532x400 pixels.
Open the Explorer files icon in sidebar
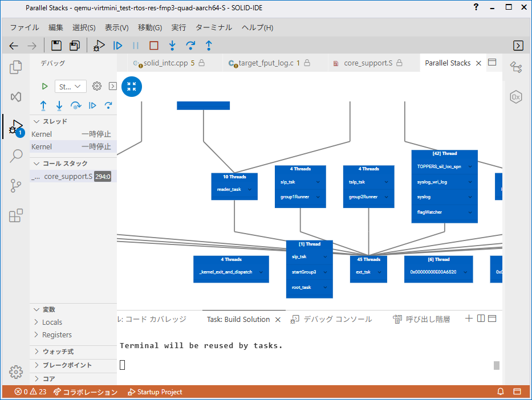pos(16,67)
